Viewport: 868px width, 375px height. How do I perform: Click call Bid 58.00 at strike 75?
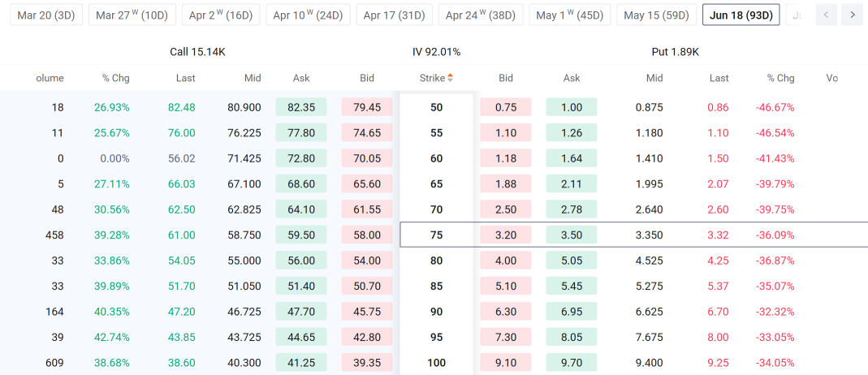coord(367,235)
